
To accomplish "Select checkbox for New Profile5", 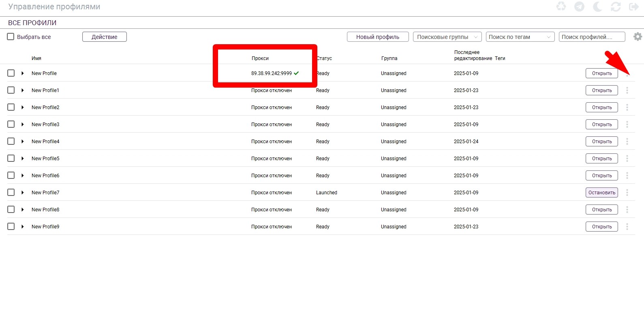I will click(11, 158).
